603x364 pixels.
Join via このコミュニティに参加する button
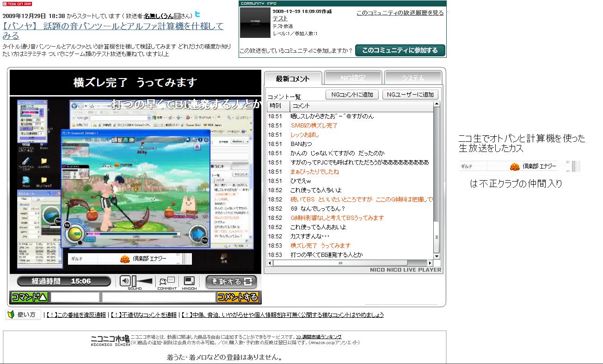(x=400, y=50)
